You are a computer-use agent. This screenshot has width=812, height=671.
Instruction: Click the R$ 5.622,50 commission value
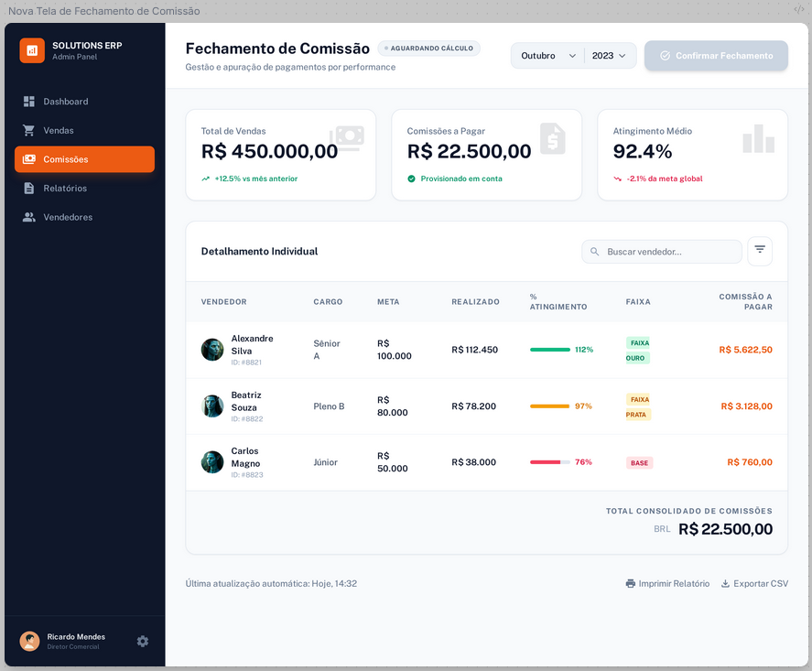tap(746, 350)
